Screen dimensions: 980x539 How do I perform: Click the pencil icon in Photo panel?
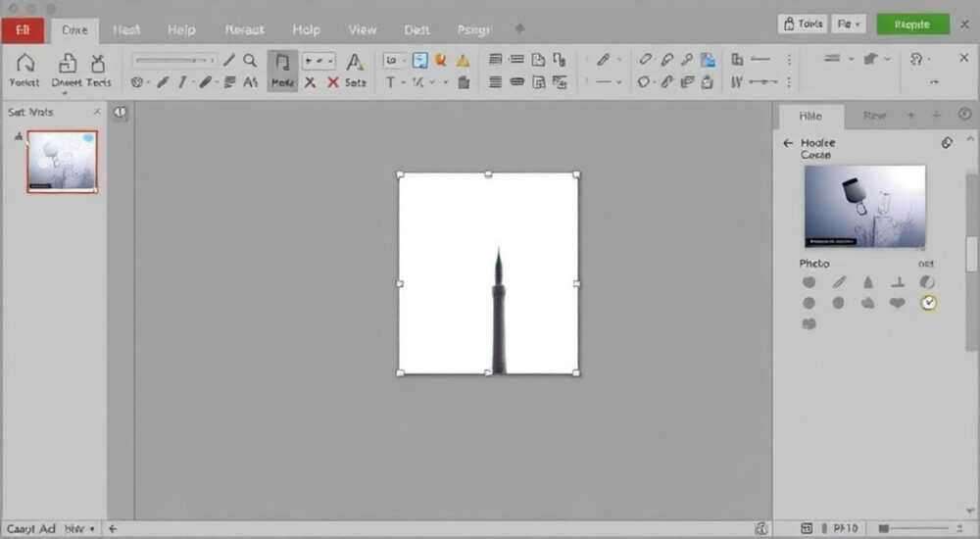[x=839, y=282]
